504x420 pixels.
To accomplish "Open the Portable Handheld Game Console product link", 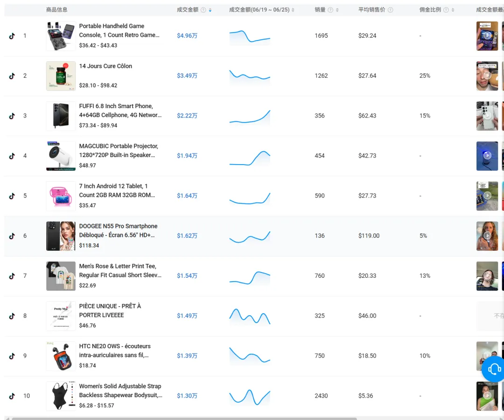I will click(119, 30).
